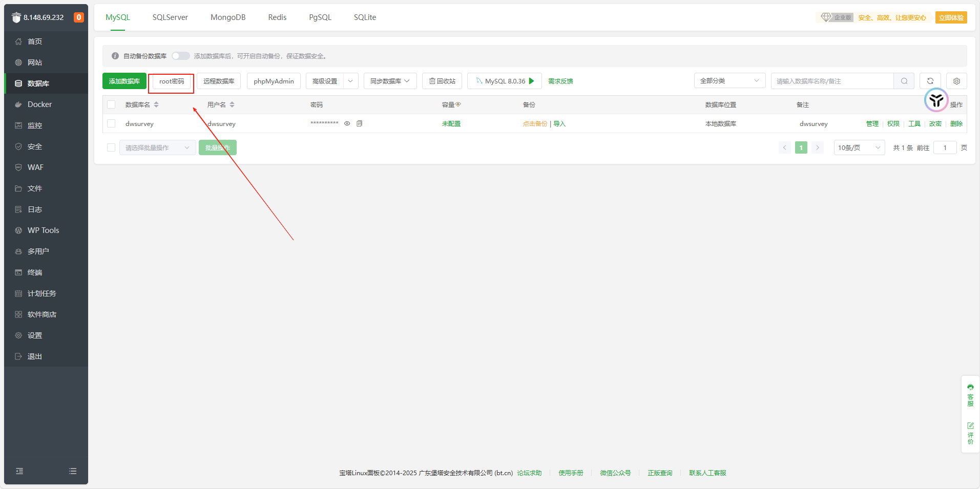The width and height of the screenshot is (980, 489).
Task: Expand the 同步数据库 dropdown
Action: pos(390,81)
